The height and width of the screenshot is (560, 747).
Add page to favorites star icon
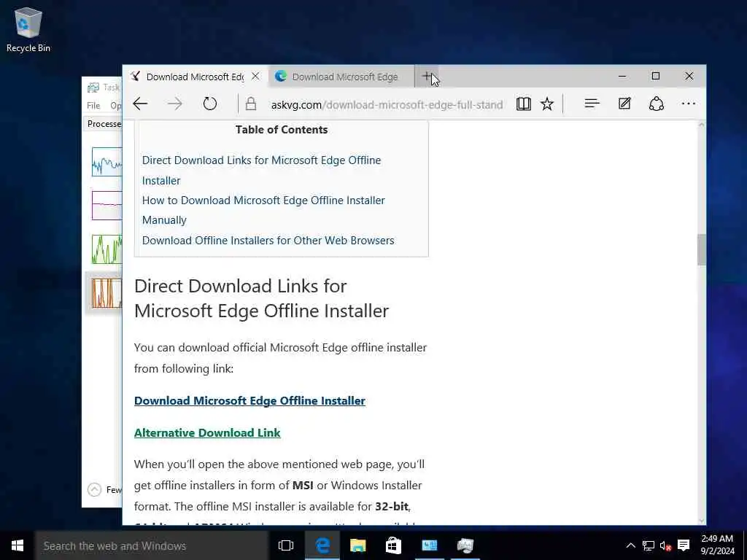[x=547, y=104]
